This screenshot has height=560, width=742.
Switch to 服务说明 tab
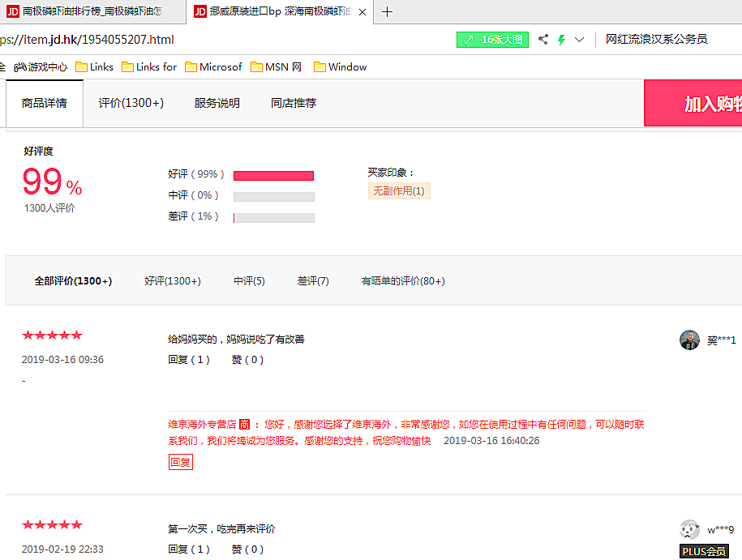[x=217, y=103]
